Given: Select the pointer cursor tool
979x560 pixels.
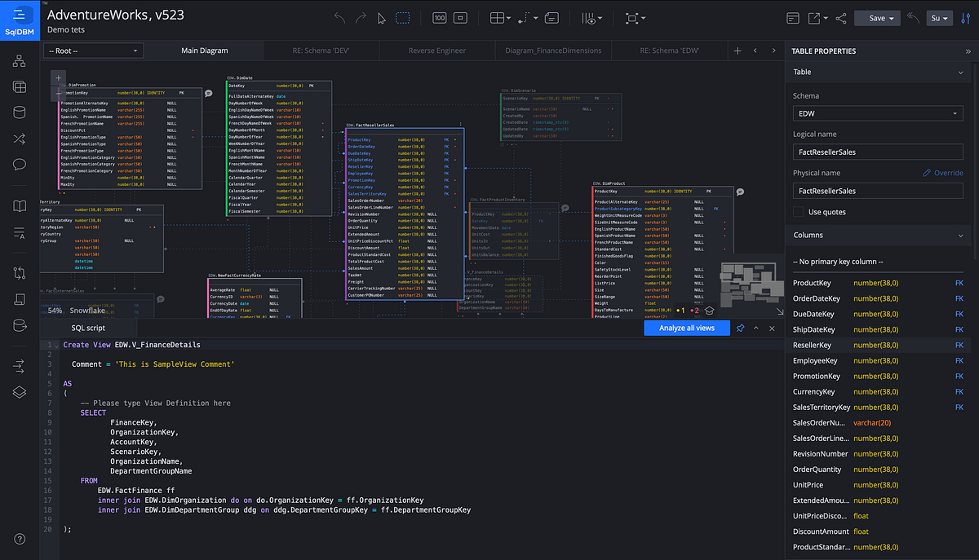Looking at the screenshot, I should point(382,18).
